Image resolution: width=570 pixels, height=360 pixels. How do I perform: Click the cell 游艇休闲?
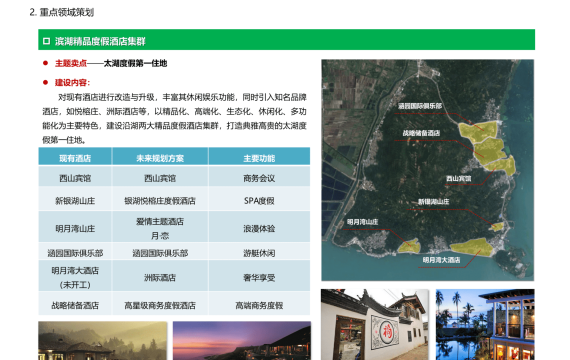pos(259,253)
